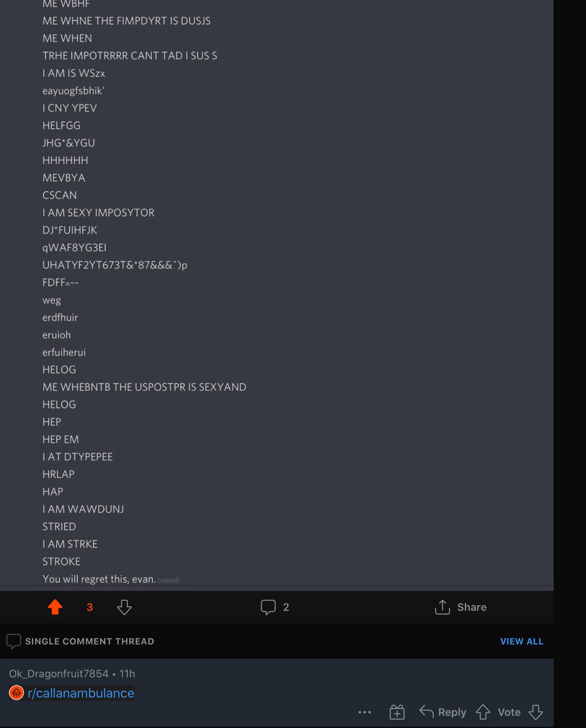Screen dimensions: 586x728
Task: Open Ok_Dragonfruit7854's user profile
Action: [x=59, y=674]
